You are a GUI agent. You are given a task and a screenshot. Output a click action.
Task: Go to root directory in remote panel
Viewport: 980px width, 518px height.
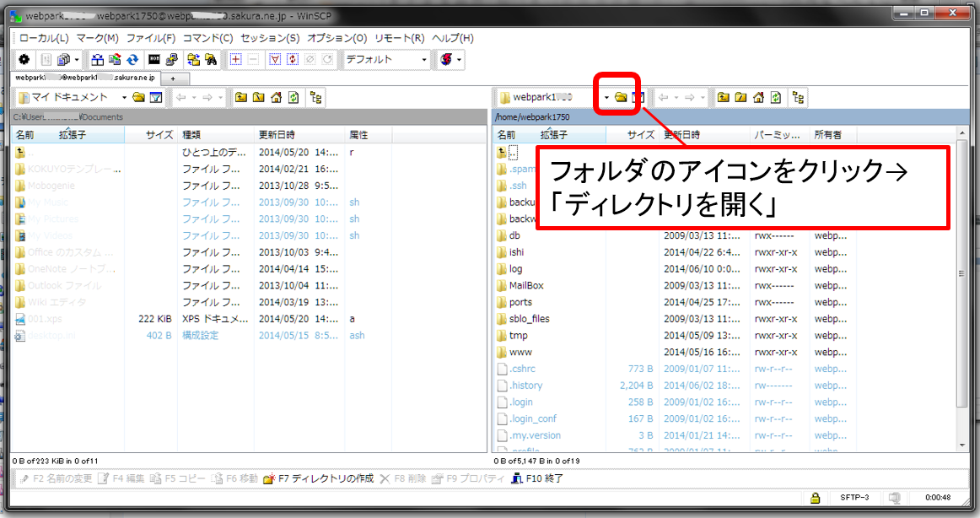(x=740, y=98)
